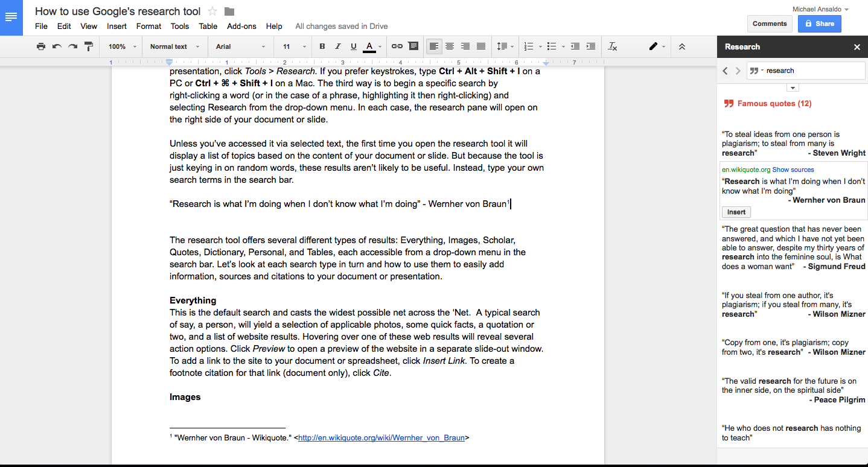Clear text formatting
The width and height of the screenshot is (868, 467).
point(613,46)
